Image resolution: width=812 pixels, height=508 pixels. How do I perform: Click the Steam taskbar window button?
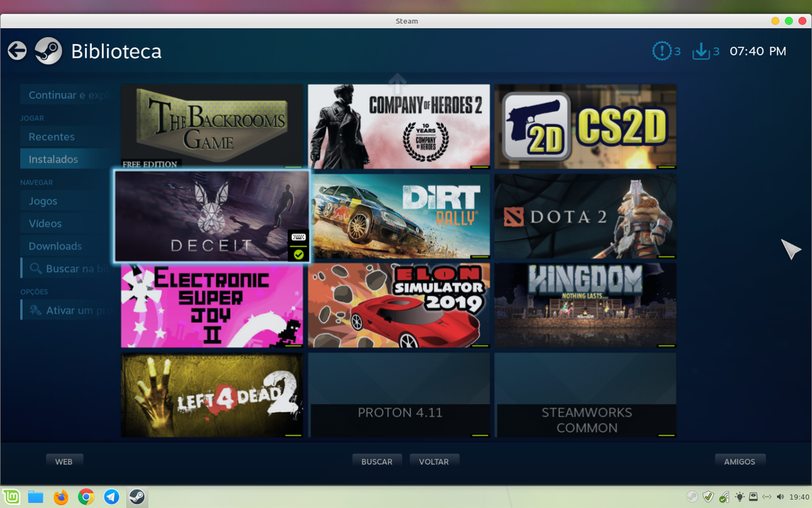136,497
